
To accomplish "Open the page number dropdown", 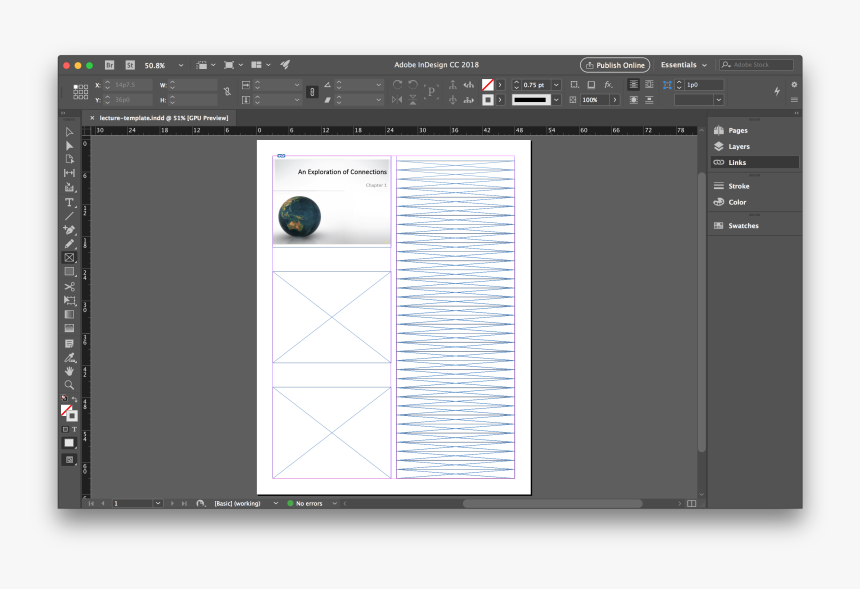I will pyautogui.click(x=158, y=503).
